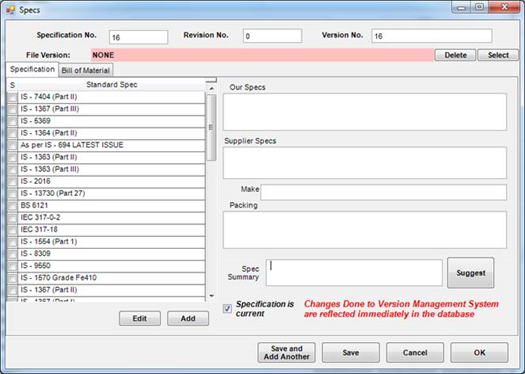The height and width of the screenshot is (374, 525).
Task: Select the IS - 9550 row
Action: pos(111,266)
